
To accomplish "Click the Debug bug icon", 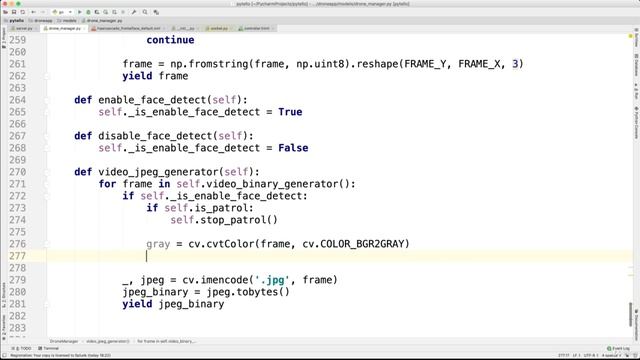I will (x=88, y=12).
